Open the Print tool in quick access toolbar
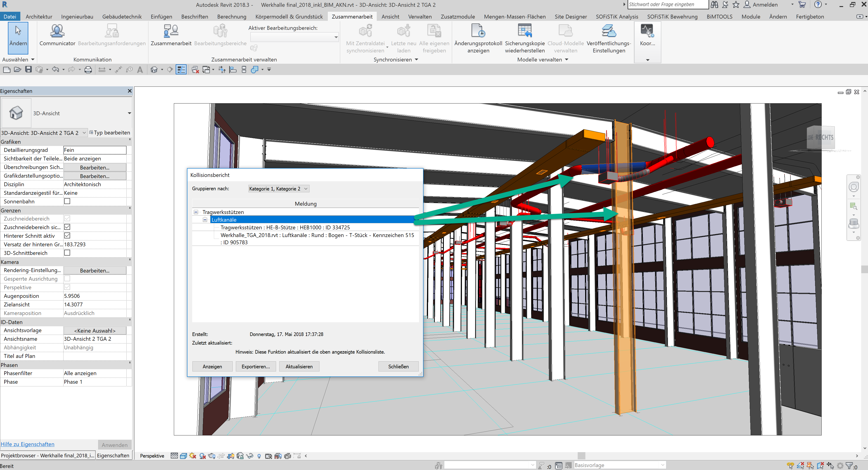868x470 pixels. click(88, 69)
